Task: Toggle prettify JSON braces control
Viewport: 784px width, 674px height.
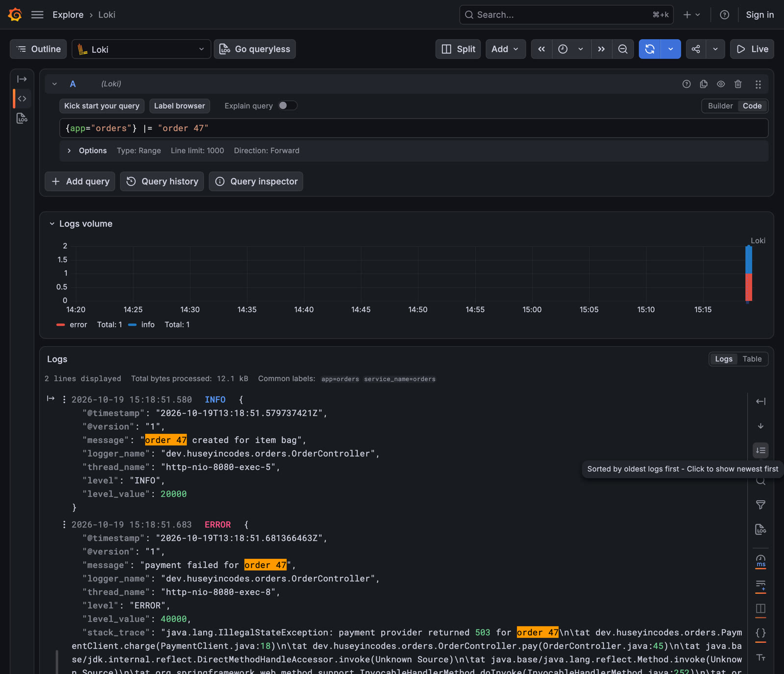Action: [x=760, y=633]
